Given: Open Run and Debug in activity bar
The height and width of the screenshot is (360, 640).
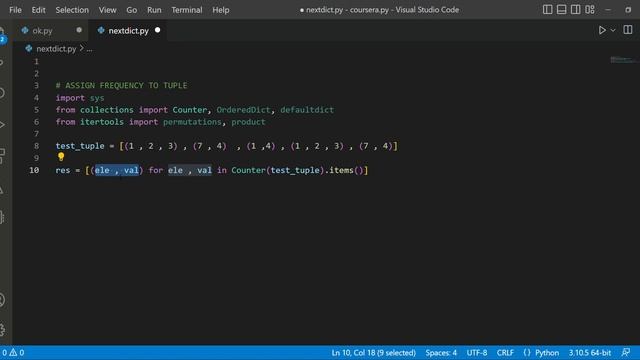Looking at the screenshot, I should point(2,124).
